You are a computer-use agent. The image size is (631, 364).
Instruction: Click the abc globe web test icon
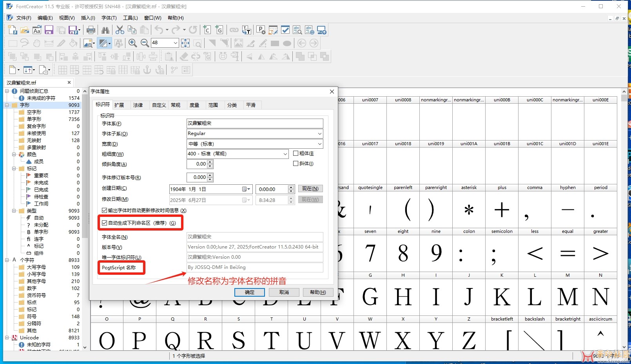click(x=310, y=30)
